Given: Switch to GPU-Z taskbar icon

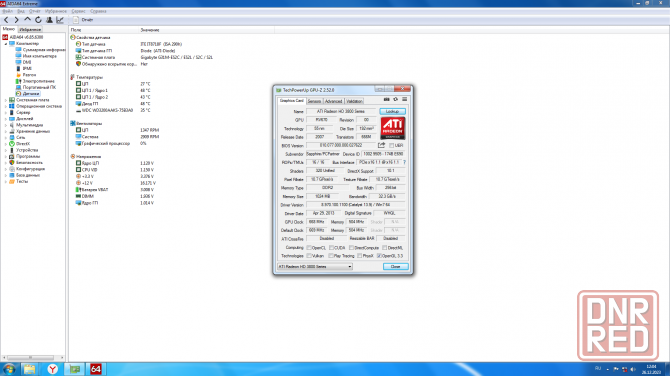Looking at the screenshot, I should point(75,369).
